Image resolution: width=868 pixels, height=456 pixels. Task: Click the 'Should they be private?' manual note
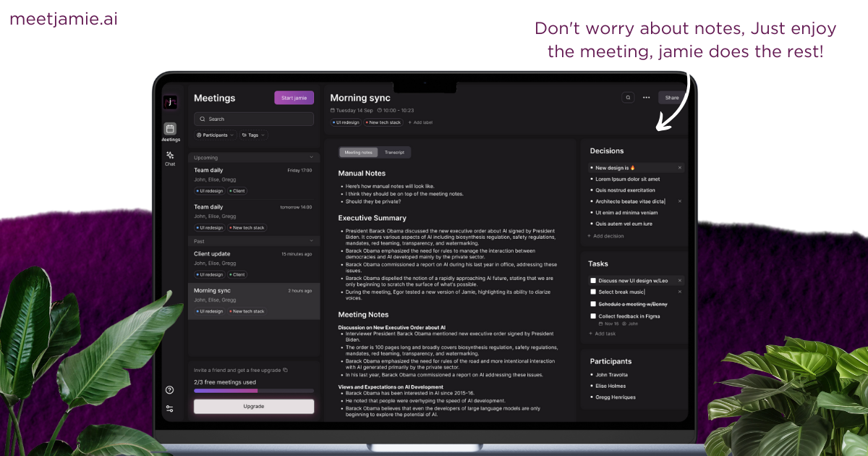(x=373, y=200)
